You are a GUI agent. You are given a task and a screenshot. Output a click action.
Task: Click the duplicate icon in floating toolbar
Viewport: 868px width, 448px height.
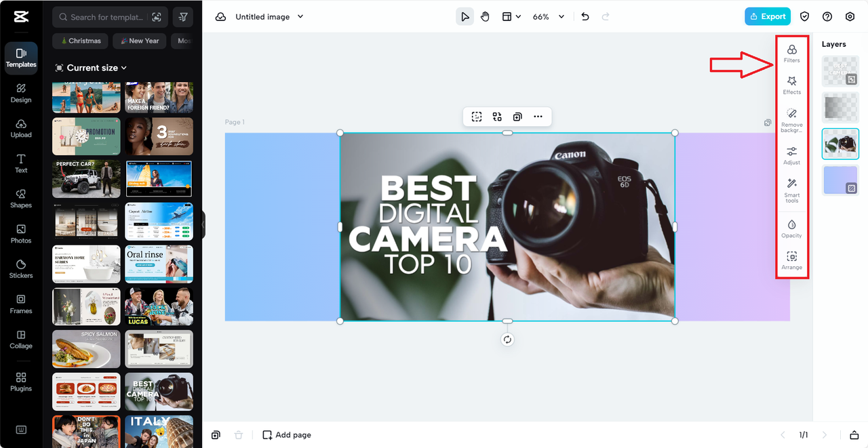[x=517, y=117]
